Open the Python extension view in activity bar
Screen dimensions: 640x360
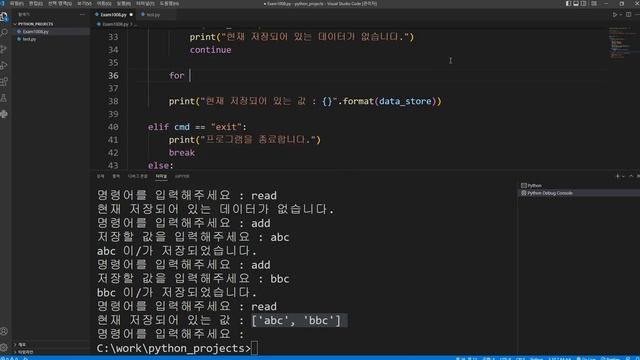[4, 114]
